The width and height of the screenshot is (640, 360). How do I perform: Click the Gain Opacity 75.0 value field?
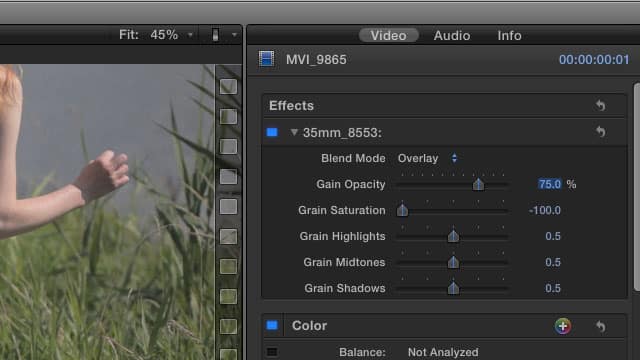pos(549,184)
